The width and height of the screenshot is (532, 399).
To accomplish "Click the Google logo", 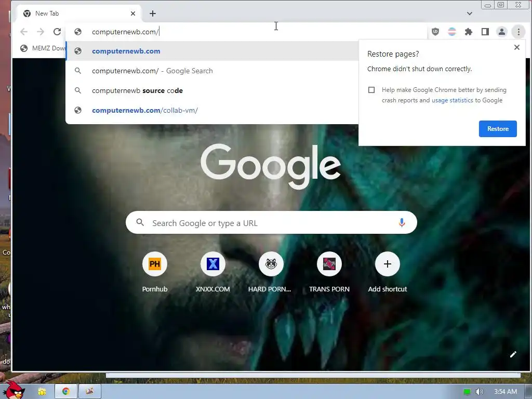I will (x=270, y=166).
